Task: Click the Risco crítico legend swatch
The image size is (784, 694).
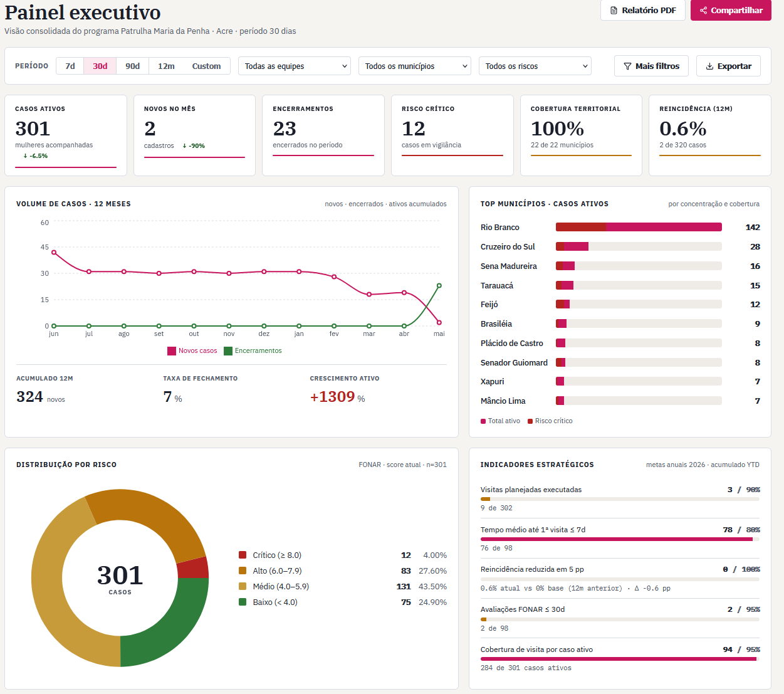Action: 530,421
